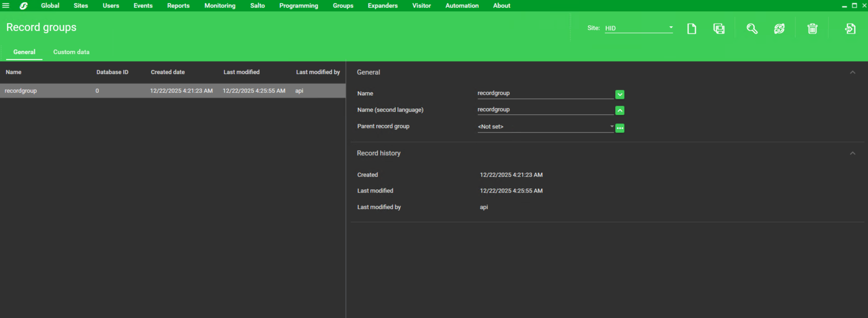Image resolution: width=868 pixels, height=318 pixels.
Task: Click the log out icon
Action: tap(850, 29)
